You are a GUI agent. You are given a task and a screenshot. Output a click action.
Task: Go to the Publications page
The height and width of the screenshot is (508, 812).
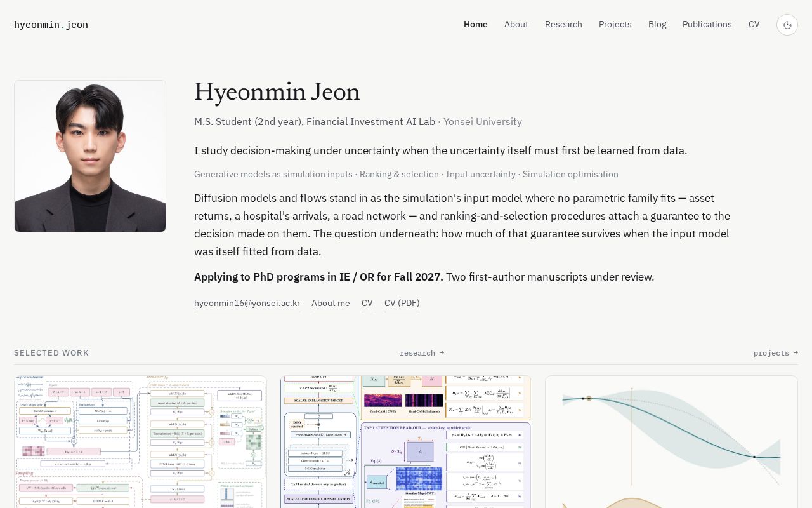(707, 24)
